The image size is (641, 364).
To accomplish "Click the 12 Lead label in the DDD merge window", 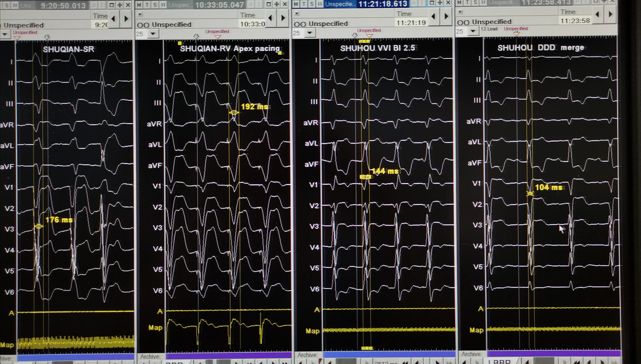I will pyautogui.click(x=489, y=29).
